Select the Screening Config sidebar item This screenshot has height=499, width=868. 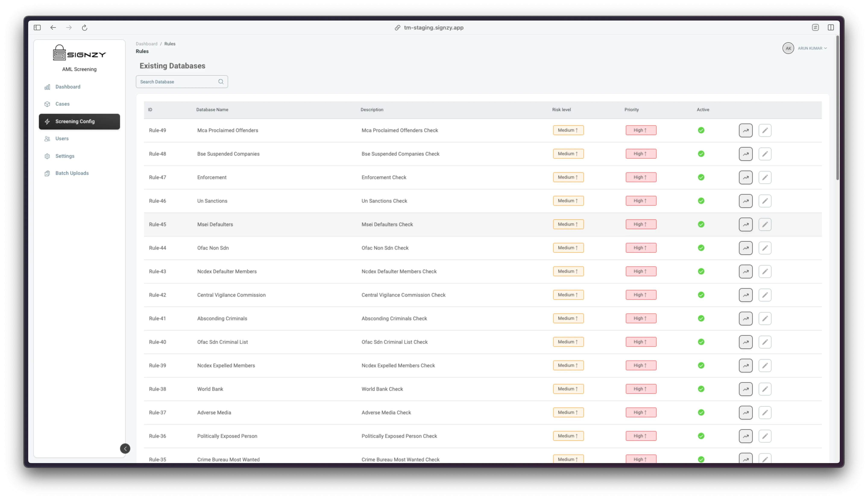[79, 122]
